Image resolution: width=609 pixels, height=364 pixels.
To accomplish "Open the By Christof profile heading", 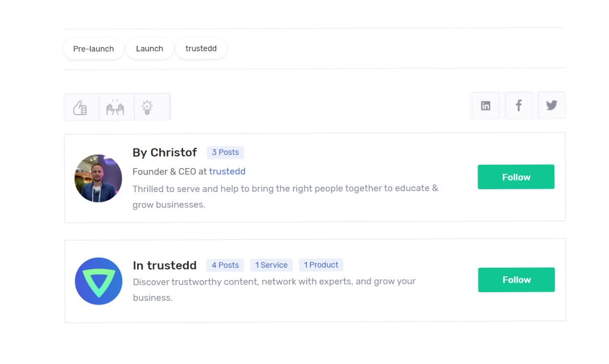I will point(165,152).
